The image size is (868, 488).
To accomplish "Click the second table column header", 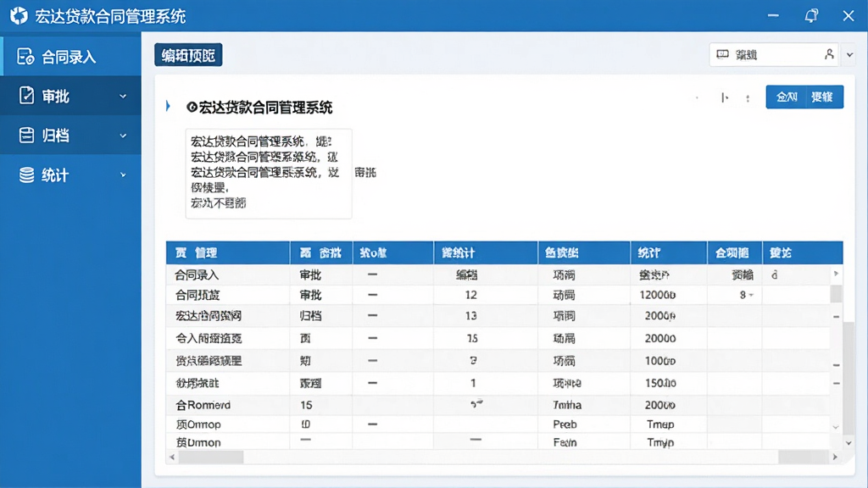I will pos(320,252).
